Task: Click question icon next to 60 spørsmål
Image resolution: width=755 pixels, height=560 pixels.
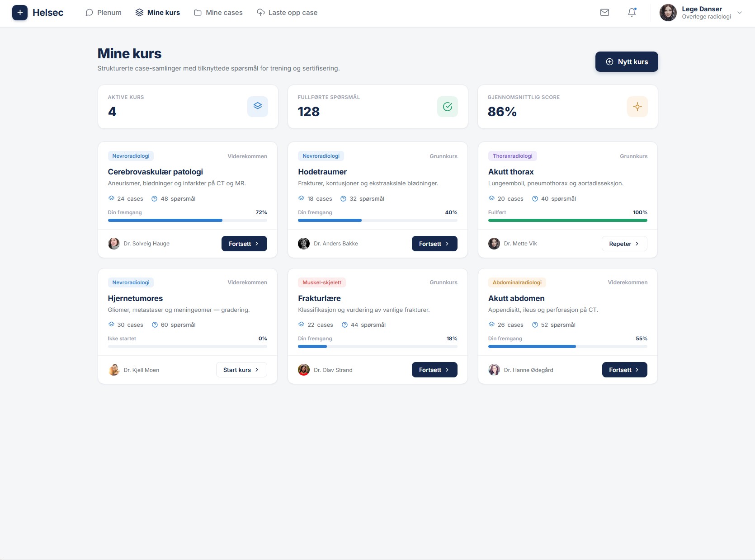Action: (155, 325)
